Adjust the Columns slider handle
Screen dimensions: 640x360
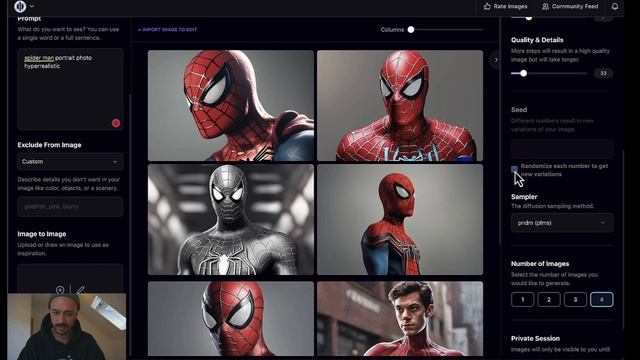411,29
